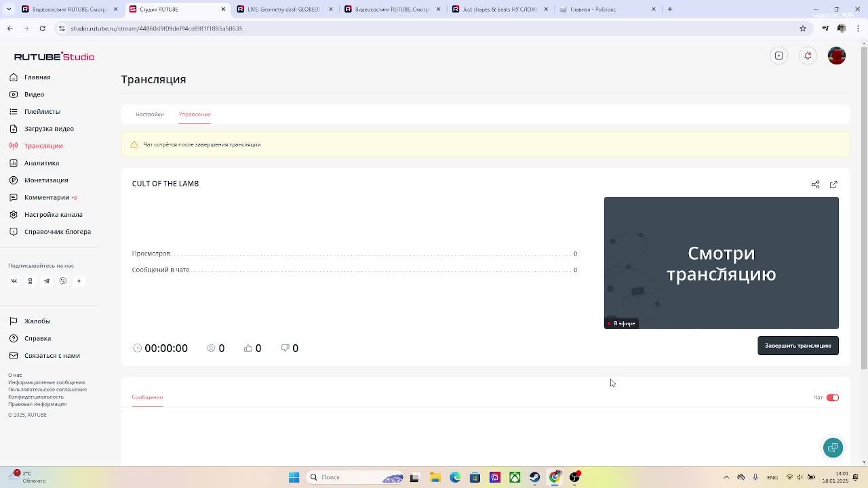868x488 pixels.
Task: Open stream in new window icon
Action: pos(833,184)
